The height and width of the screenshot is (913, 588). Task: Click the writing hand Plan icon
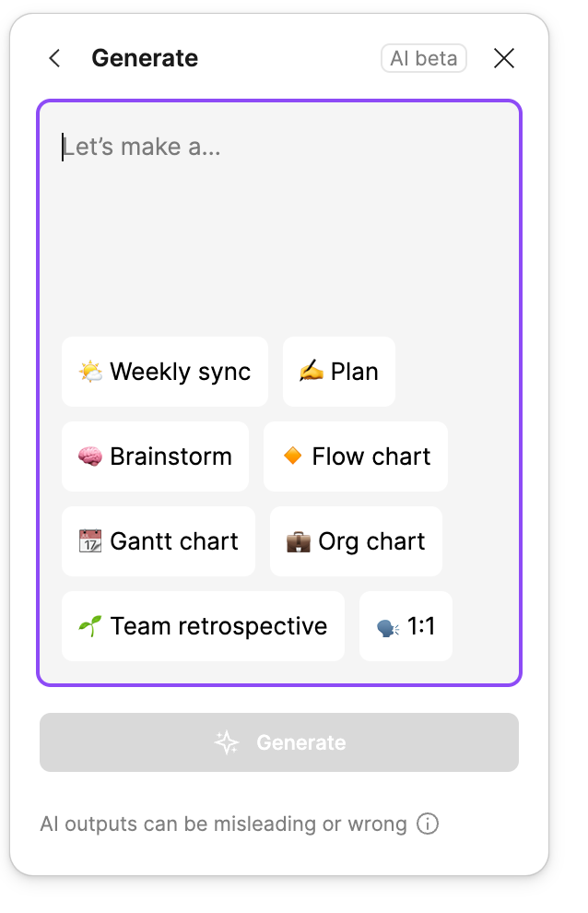311,372
